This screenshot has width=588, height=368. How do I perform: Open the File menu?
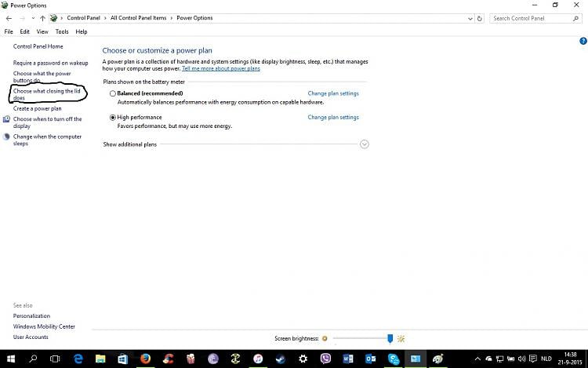(x=9, y=32)
